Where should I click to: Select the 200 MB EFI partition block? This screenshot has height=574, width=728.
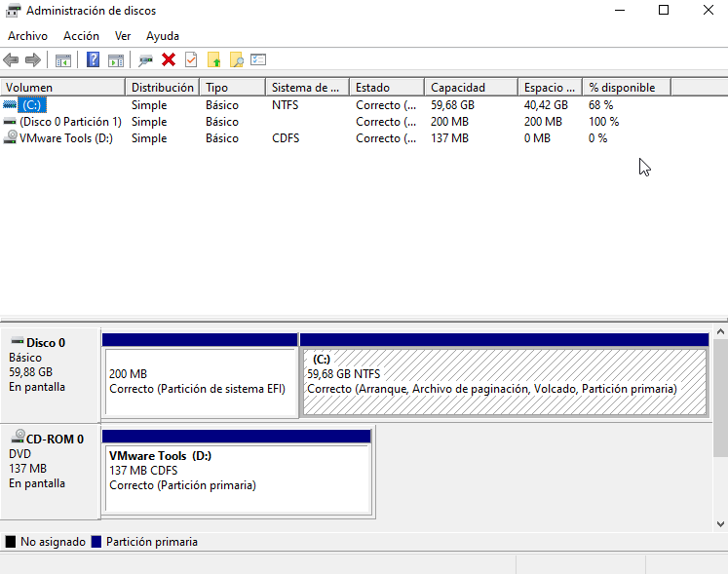(199, 381)
